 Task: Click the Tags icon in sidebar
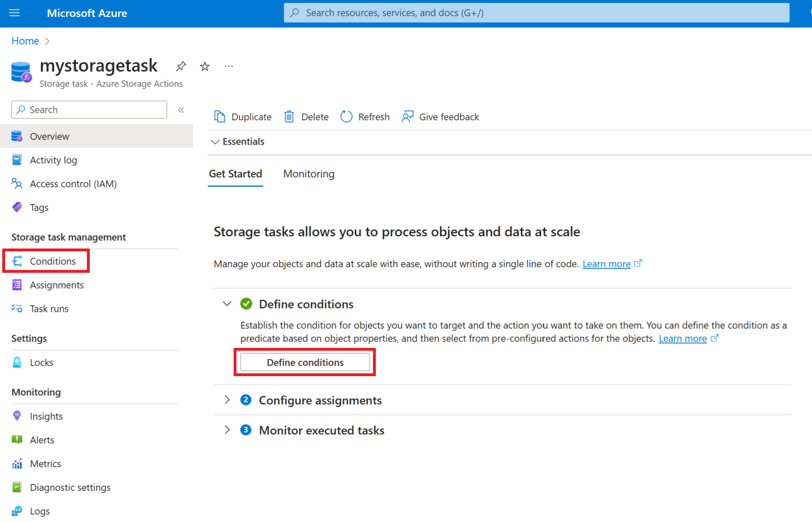point(17,207)
